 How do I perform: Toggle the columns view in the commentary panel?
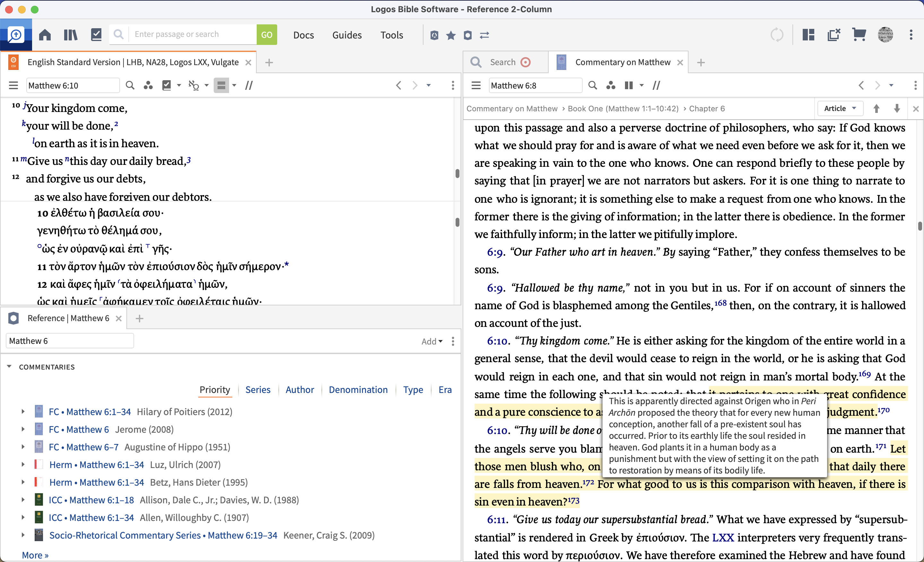click(x=629, y=85)
